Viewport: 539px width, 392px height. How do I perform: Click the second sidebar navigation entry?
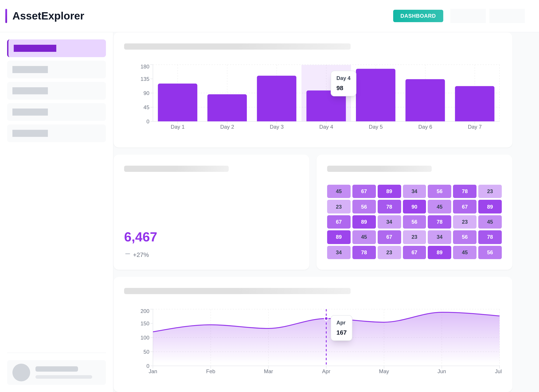pyautogui.click(x=56, y=69)
